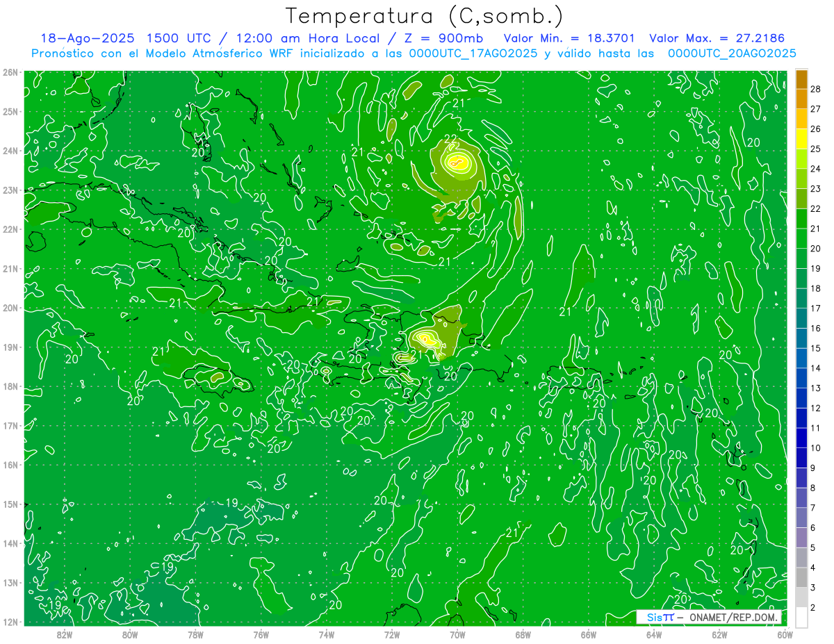Click the "68W" longitude label
Image resolution: width=834 pixels, height=644 pixels.
click(x=523, y=634)
